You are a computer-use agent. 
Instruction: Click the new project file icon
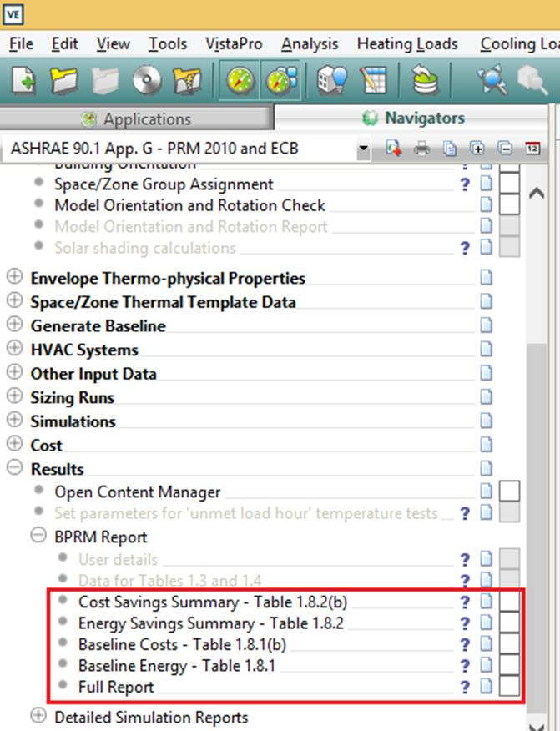(x=23, y=81)
